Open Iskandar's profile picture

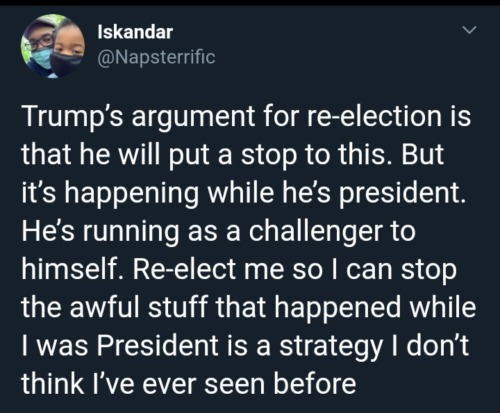point(53,46)
